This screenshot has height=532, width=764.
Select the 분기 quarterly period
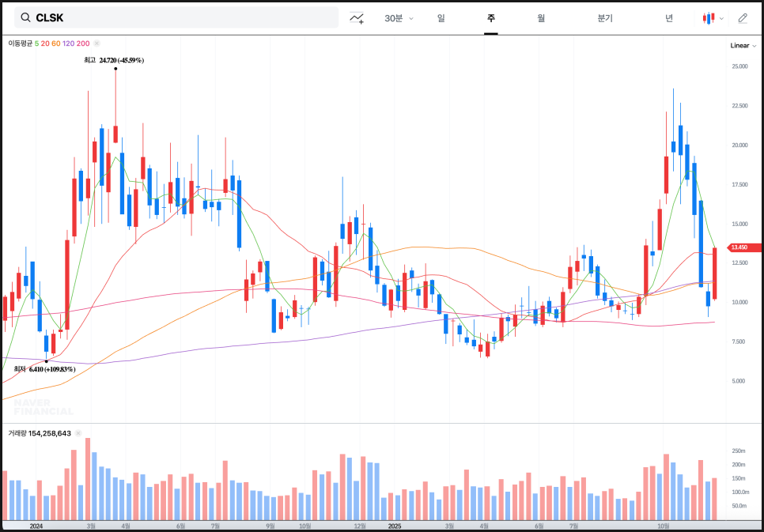point(605,18)
